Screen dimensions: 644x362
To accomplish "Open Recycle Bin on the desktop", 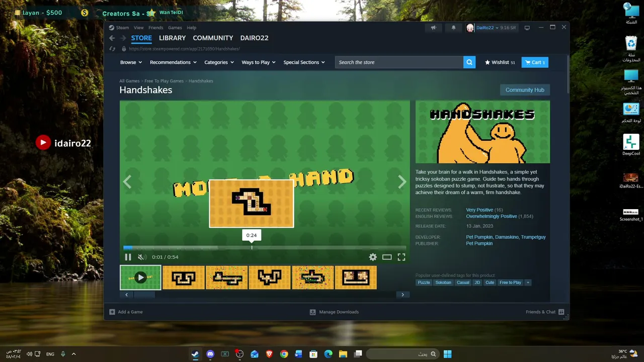I will (631, 48).
